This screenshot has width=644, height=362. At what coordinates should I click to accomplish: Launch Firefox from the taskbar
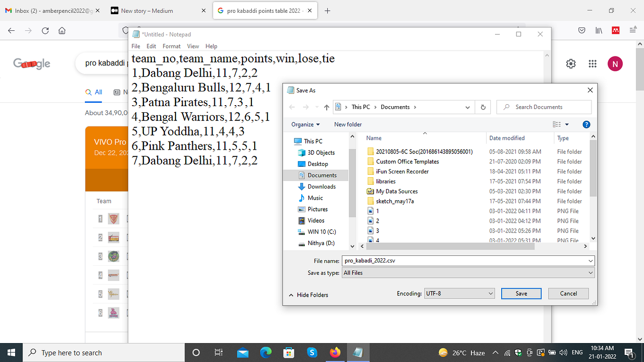point(335,353)
